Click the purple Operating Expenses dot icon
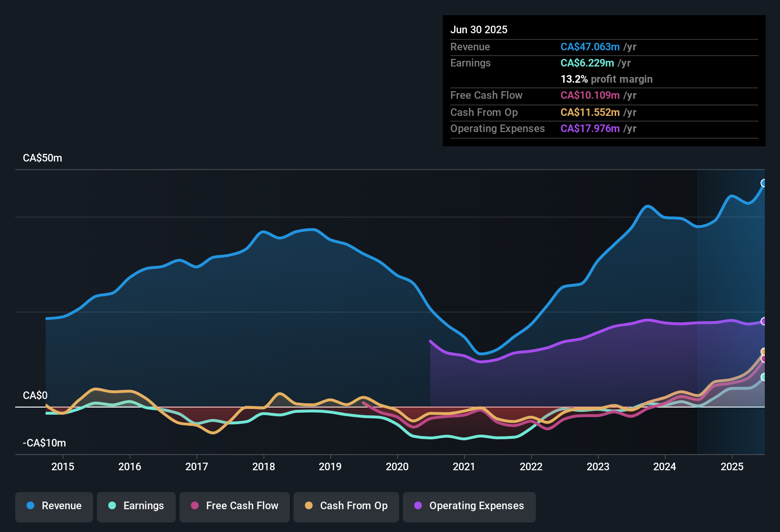Screen dimensions: 780x532 click(417, 506)
